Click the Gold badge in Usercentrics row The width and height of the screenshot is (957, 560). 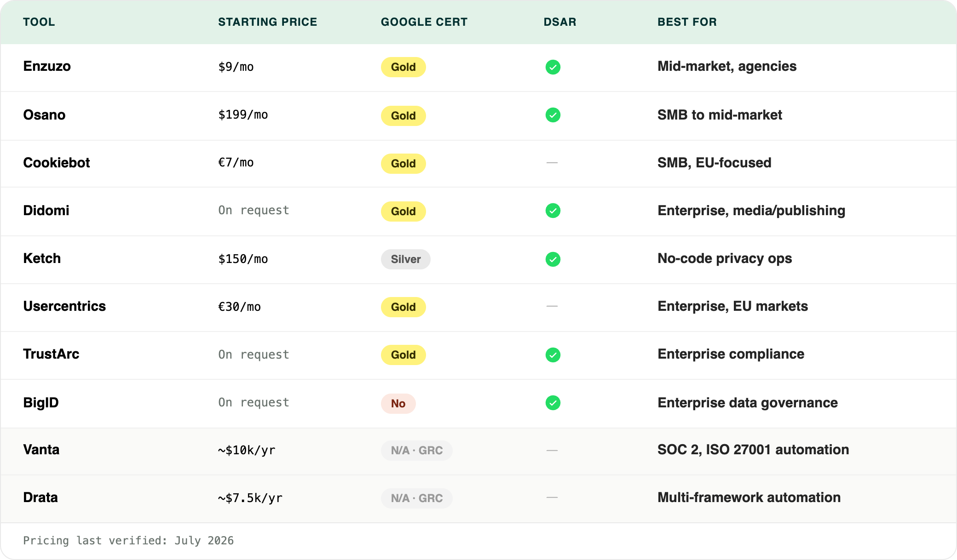pos(403,307)
